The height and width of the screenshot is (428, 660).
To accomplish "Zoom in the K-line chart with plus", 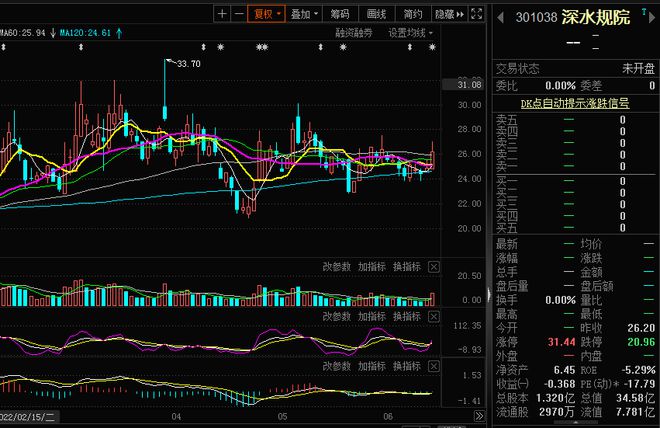I will click(x=222, y=14).
